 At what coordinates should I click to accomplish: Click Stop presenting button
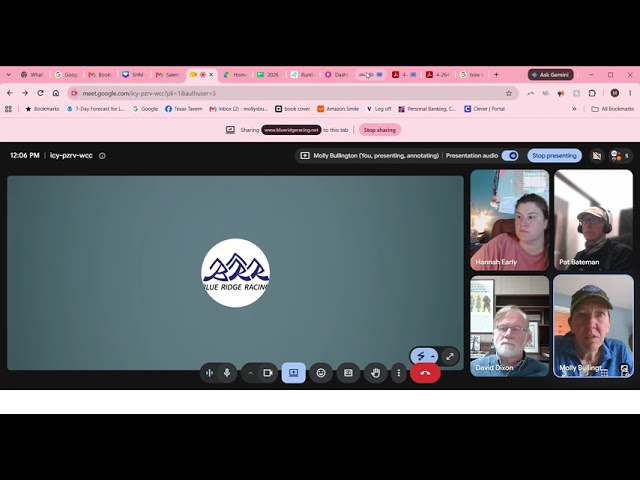(x=554, y=156)
